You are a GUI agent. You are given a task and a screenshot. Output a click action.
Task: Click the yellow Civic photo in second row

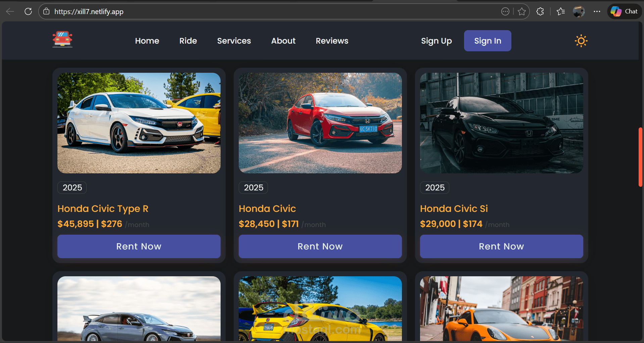(x=320, y=308)
